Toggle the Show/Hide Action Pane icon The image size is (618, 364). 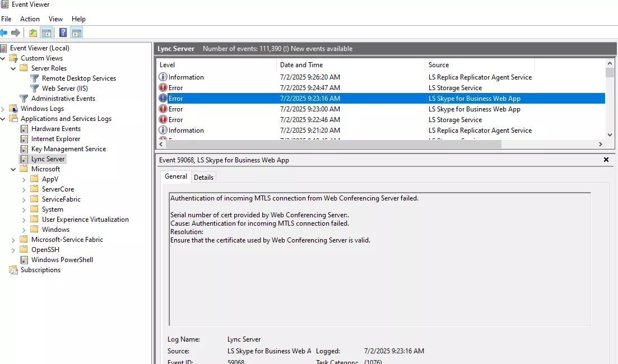pos(76,32)
